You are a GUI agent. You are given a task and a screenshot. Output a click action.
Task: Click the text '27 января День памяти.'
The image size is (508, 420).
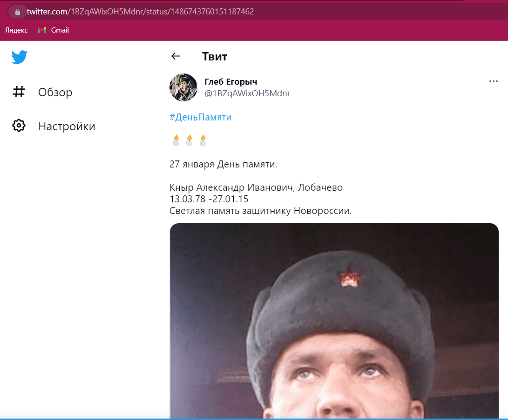coord(223,164)
